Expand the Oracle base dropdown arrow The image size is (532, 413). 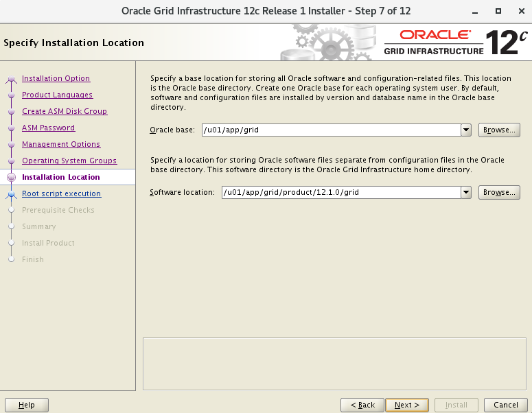[x=466, y=130]
